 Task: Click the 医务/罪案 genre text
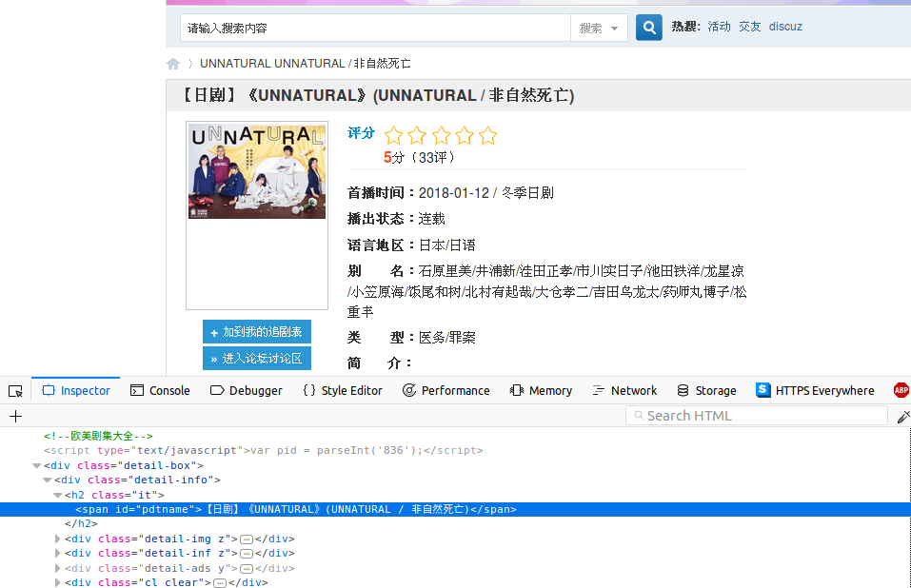446,337
